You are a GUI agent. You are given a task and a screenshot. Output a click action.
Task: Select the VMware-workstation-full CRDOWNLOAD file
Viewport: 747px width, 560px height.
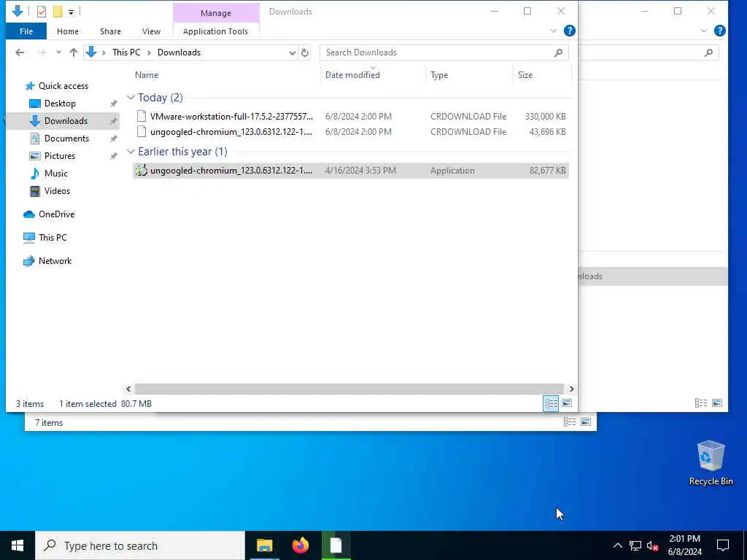point(351,116)
